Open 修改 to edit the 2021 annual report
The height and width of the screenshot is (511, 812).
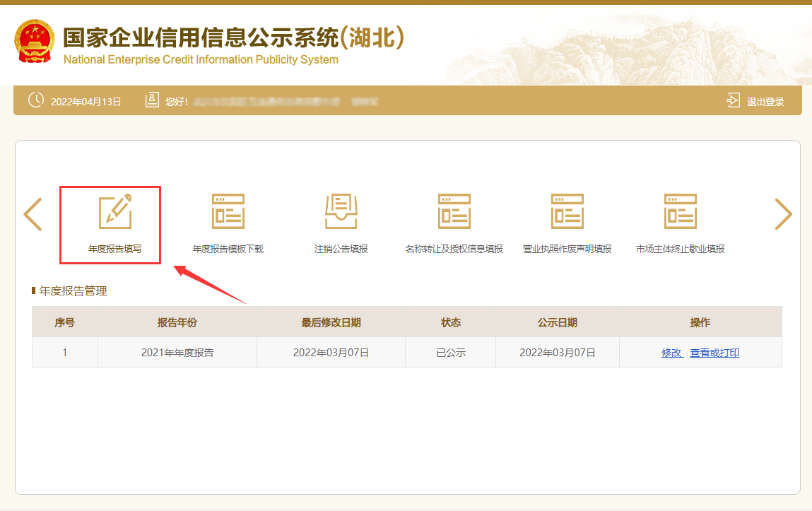[672, 352]
